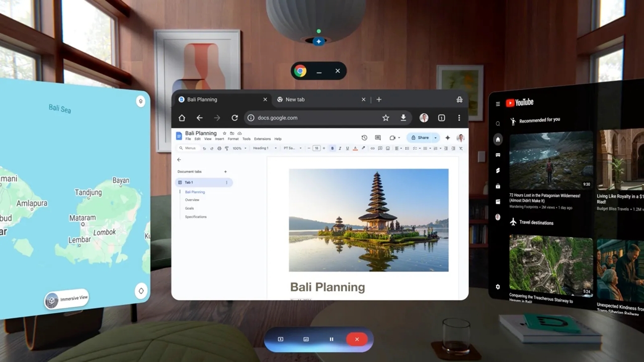Screen dimensions: 644x362
Task: Toggle underline formatting in the toolbar
Action: (347, 148)
